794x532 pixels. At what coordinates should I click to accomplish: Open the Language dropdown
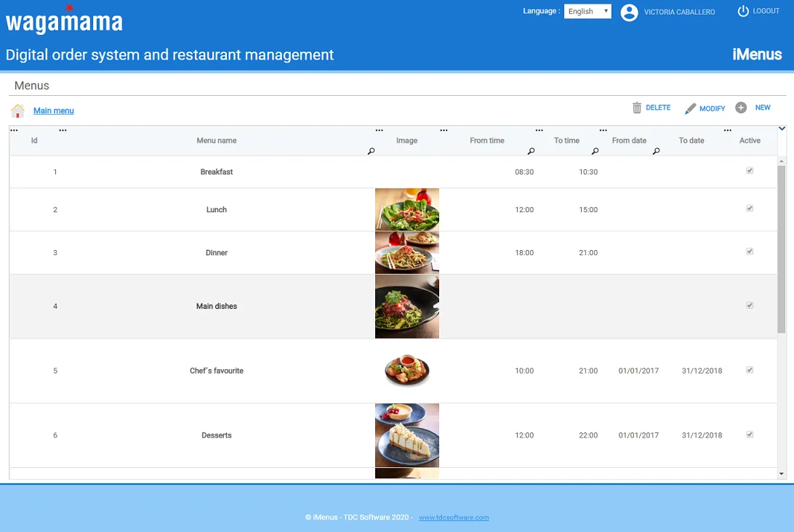point(588,12)
